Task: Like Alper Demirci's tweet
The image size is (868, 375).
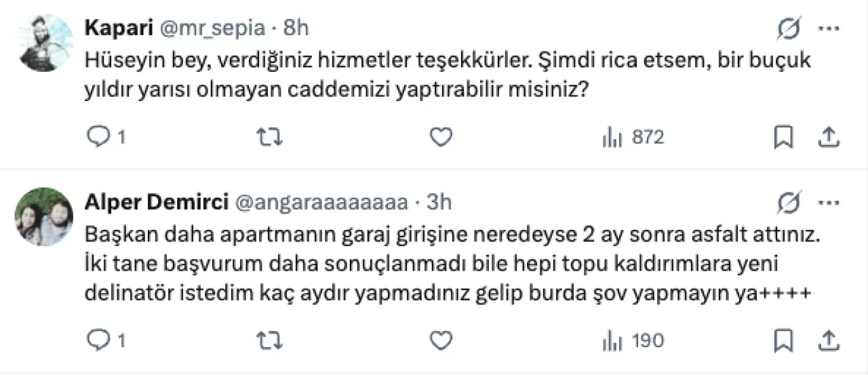Action: point(441,340)
